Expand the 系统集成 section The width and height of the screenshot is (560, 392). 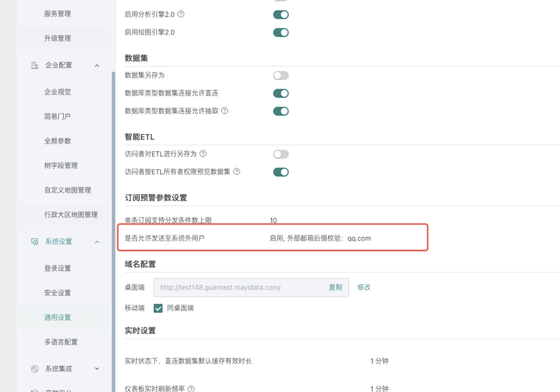click(97, 369)
